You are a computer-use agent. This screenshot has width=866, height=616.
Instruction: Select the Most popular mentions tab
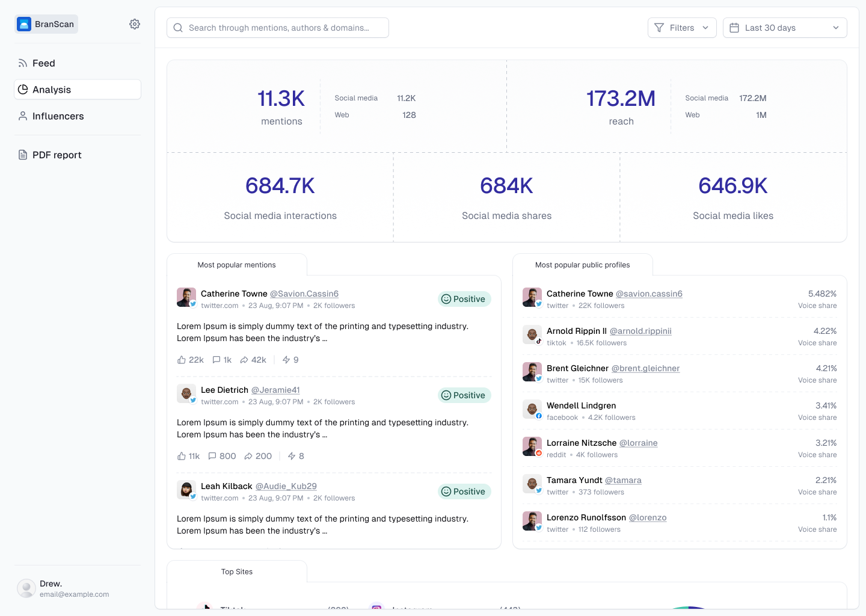236,265
